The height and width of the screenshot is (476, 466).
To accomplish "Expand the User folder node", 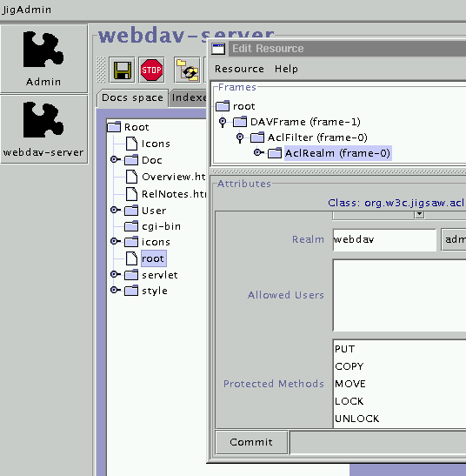I will coord(115,210).
